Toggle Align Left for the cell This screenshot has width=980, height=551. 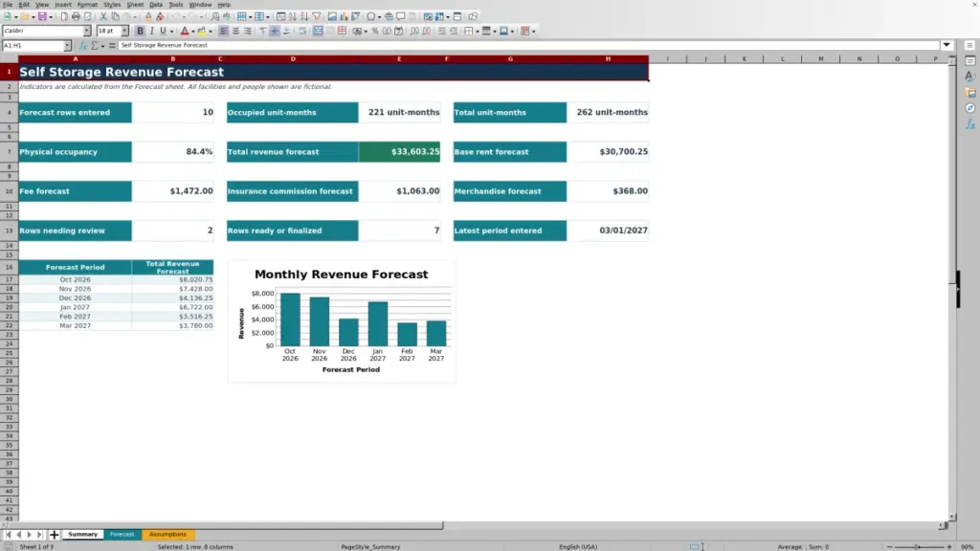(x=224, y=31)
